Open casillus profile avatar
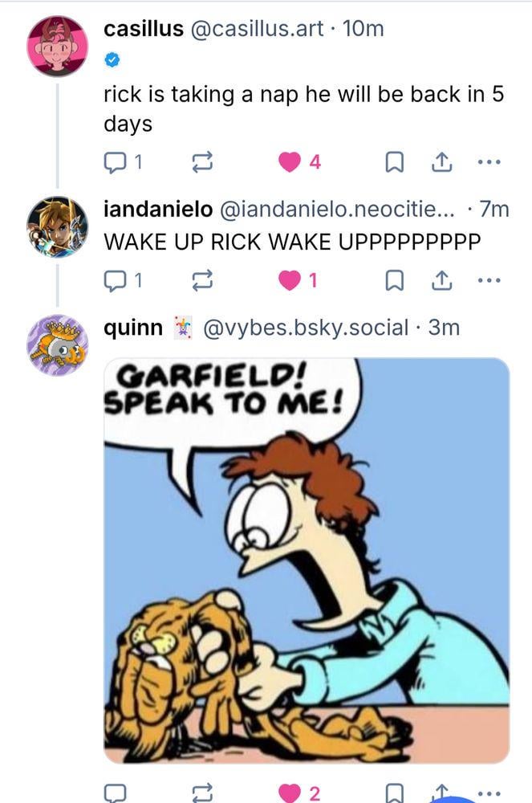Screen dimensions: 532x803 tap(58, 46)
